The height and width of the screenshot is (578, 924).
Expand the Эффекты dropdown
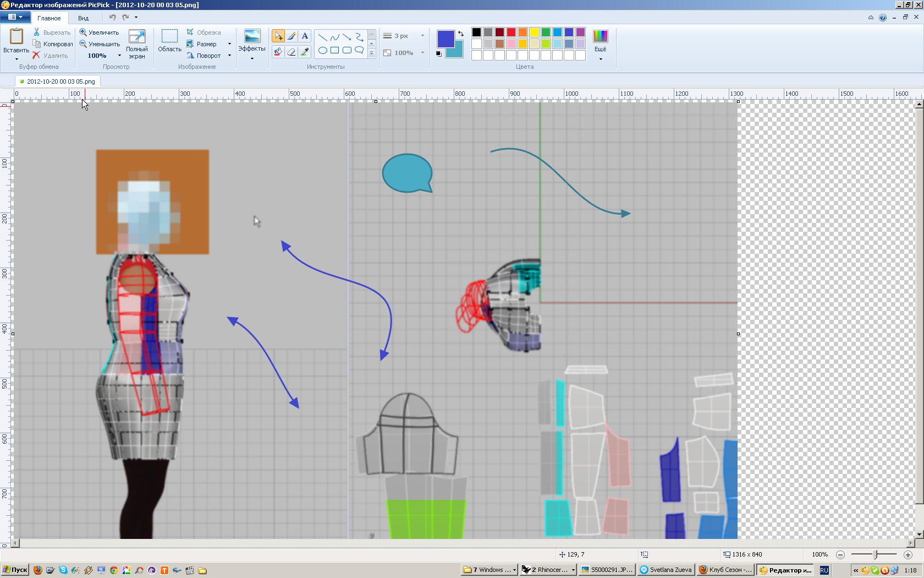(x=252, y=58)
